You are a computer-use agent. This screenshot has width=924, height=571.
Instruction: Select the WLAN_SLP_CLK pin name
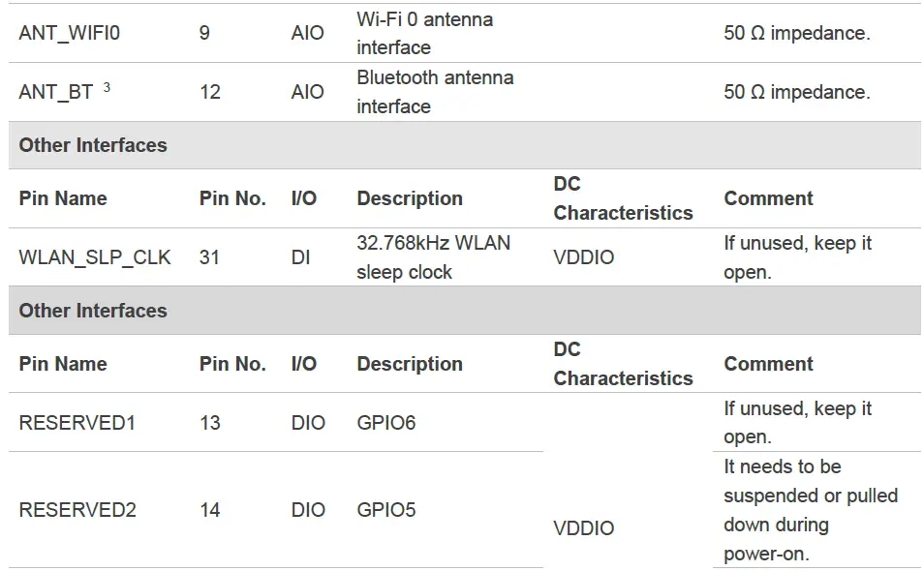[95, 257]
